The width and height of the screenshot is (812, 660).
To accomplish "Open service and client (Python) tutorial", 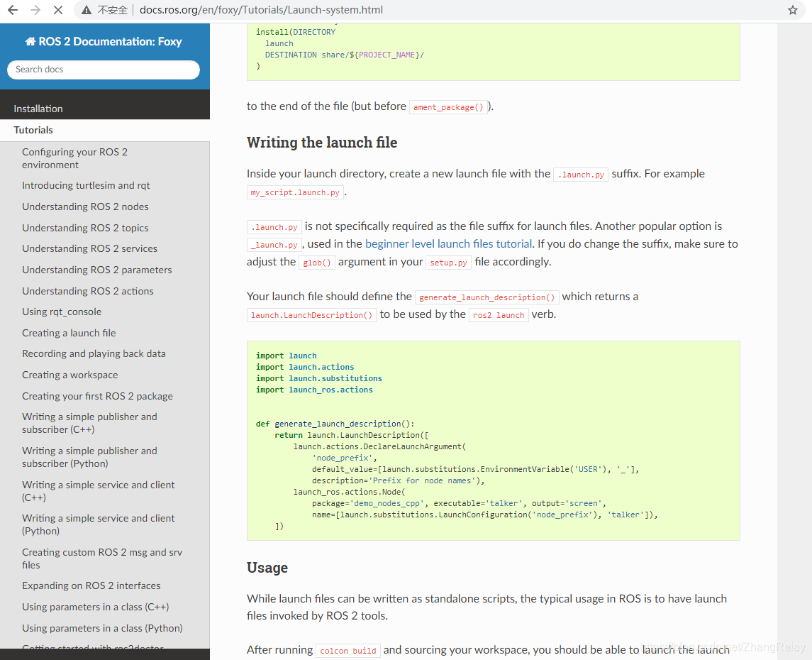I will point(99,524).
